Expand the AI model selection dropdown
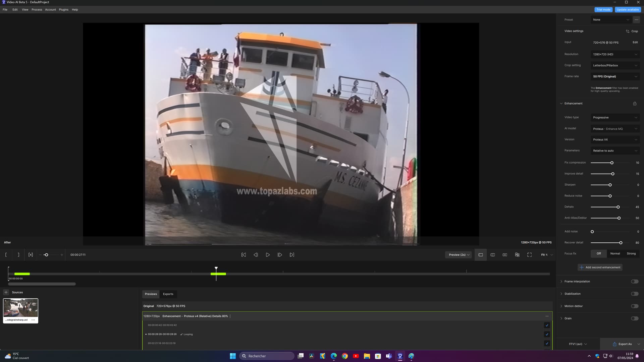The image size is (644, 362). (x=615, y=129)
